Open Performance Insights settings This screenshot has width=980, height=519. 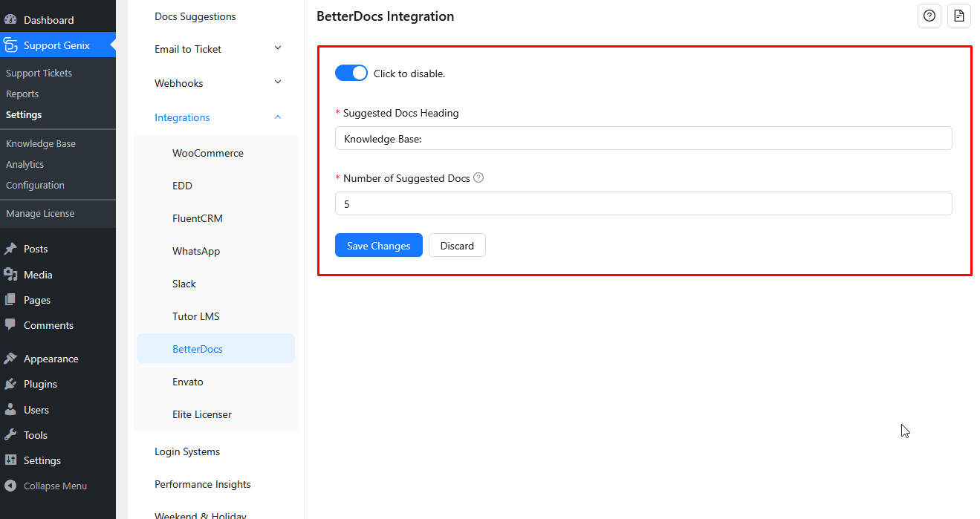pyautogui.click(x=203, y=484)
